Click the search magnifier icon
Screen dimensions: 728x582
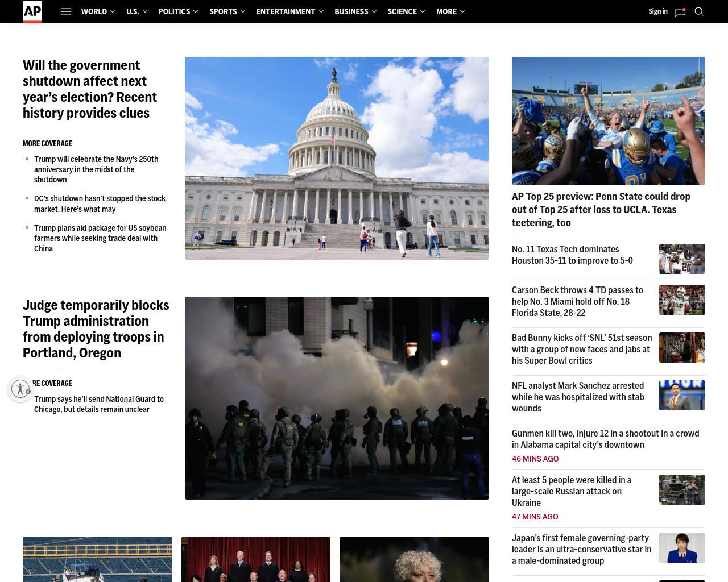point(699,11)
